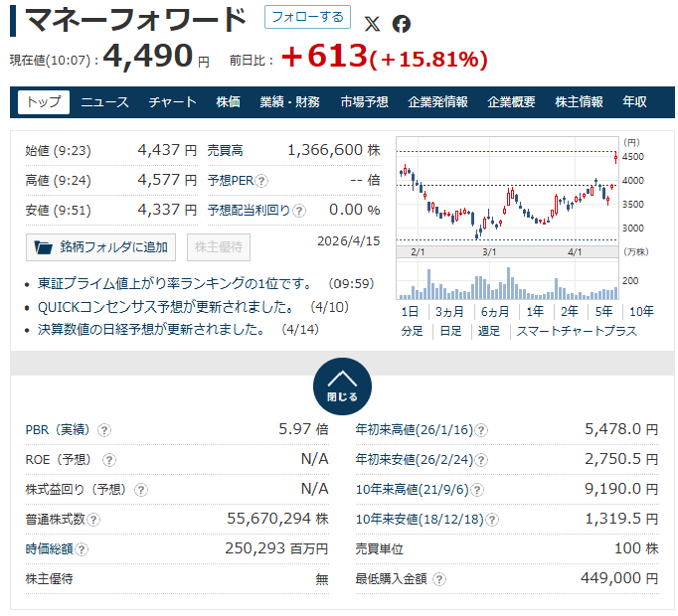Click the 最低購入金額 value 449,000 円
678x616 pixels.
point(619,578)
